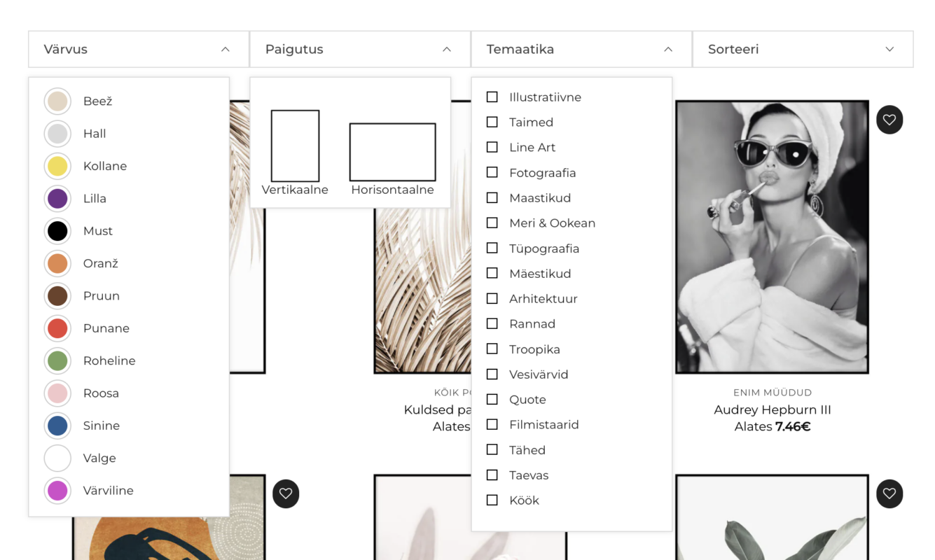Tick the Tähed checkbox
The width and height of the screenshot is (935, 560).
click(492, 449)
